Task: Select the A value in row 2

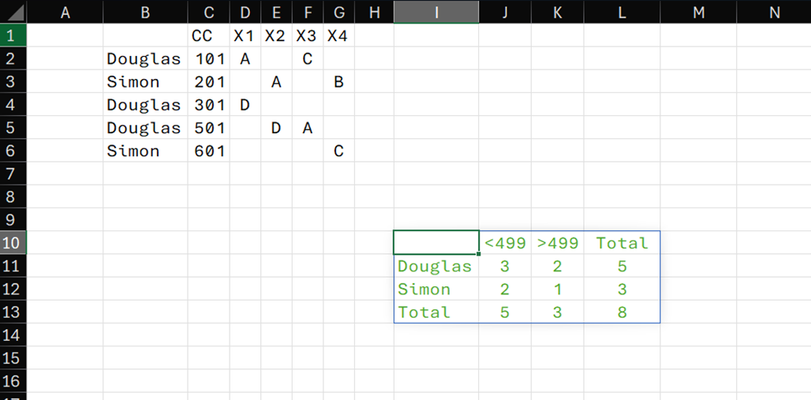Action: click(x=245, y=58)
